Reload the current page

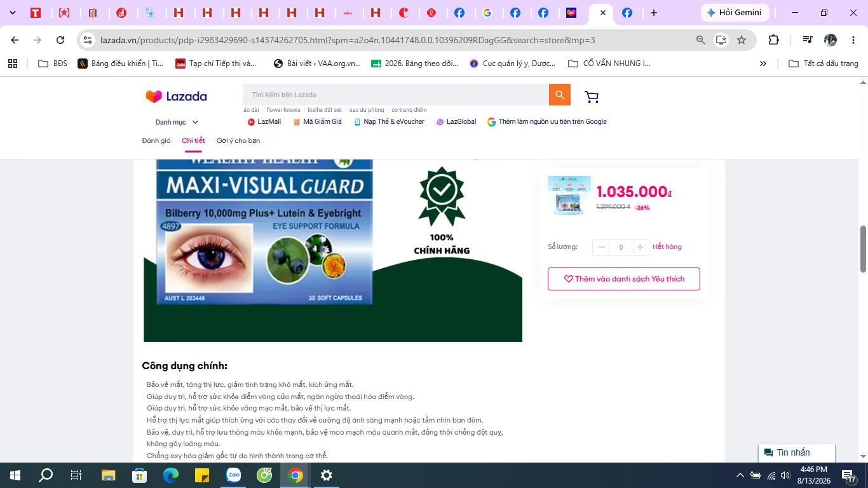click(x=60, y=40)
